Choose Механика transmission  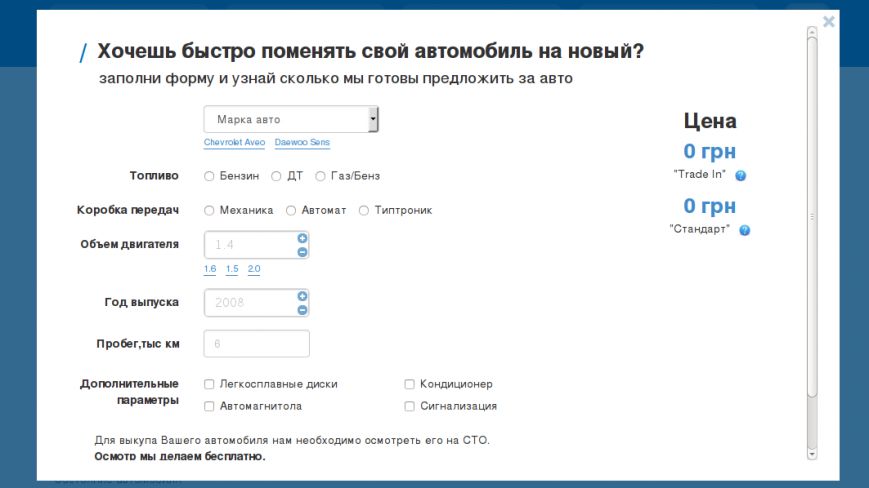[209, 210]
